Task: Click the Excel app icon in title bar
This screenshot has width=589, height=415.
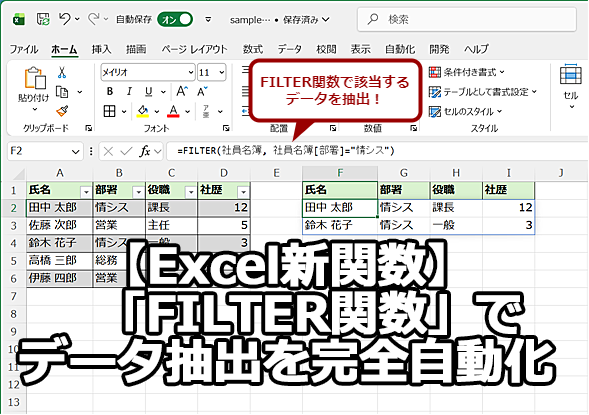Action: coord(18,19)
